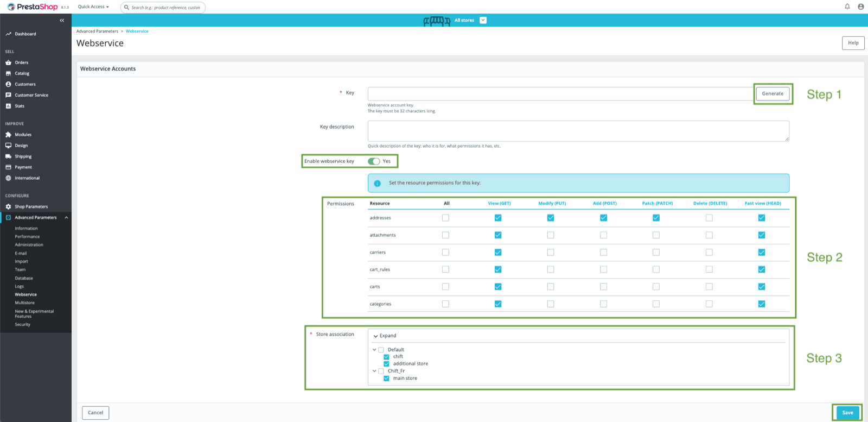Viewport: 868px width, 422px height.
Task: Open New & Experimental Features item
Action: [34, 314]
